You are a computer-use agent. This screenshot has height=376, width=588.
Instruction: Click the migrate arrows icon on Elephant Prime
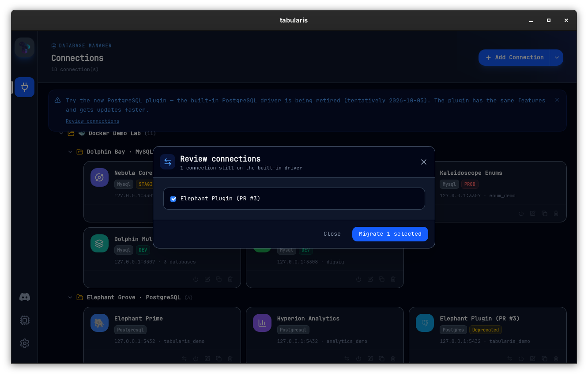[185, 359]
